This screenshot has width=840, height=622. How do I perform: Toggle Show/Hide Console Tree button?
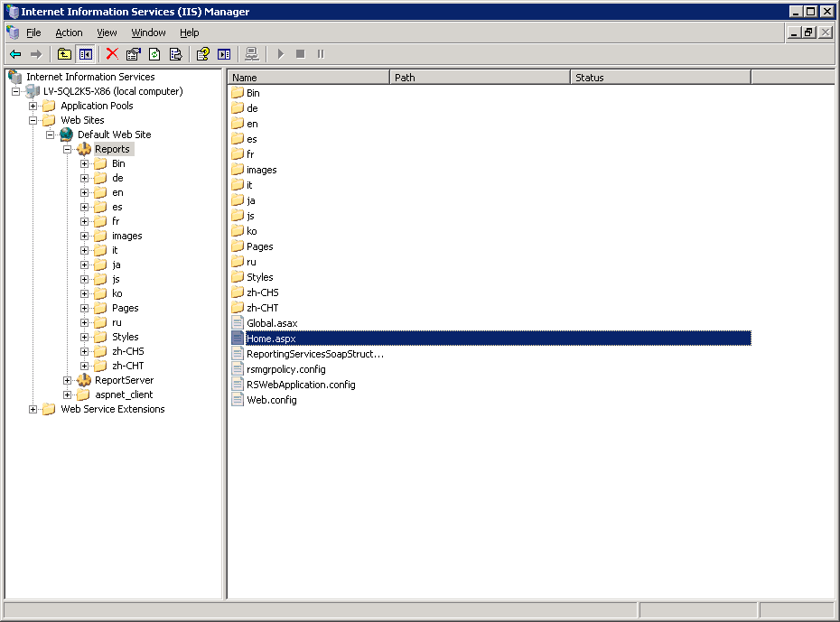(85, 54)
